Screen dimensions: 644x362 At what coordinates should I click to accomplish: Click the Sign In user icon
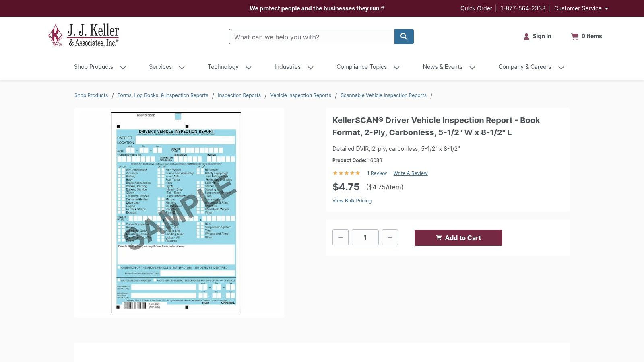[x=526, y=37]
